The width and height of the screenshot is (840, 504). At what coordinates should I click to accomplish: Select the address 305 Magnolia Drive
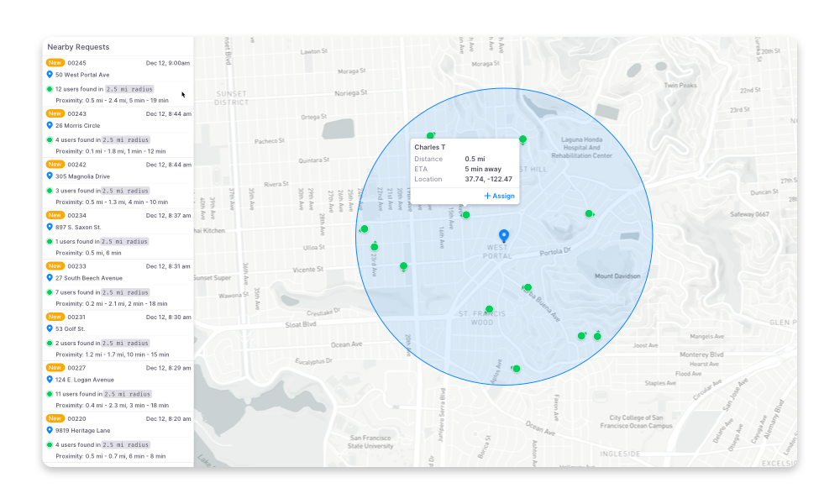(82, 176)
